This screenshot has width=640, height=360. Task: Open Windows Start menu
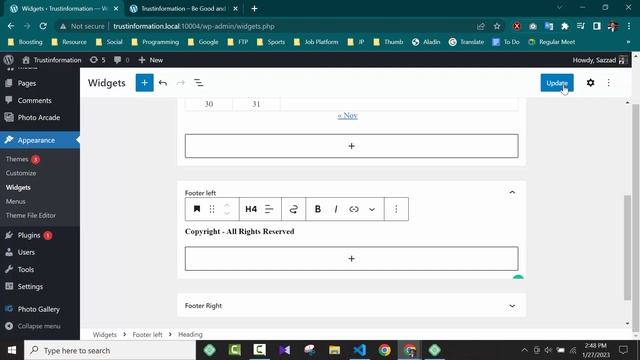tap(12, 350)
